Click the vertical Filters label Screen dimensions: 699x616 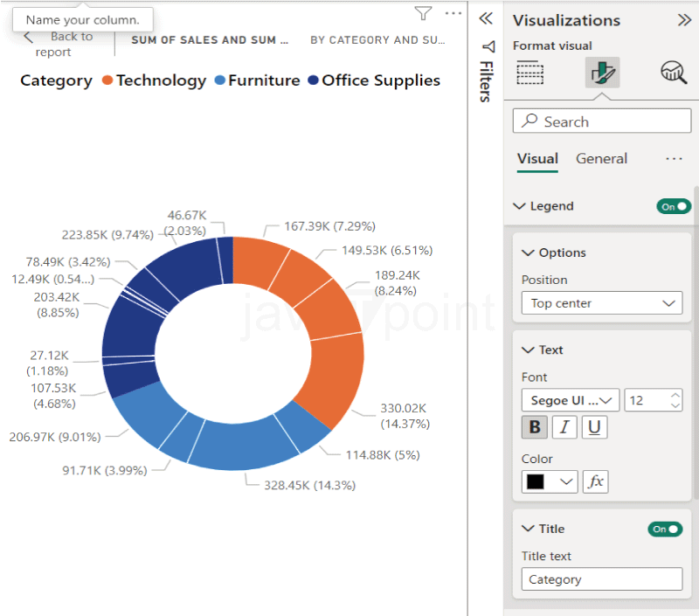[487, 81]
